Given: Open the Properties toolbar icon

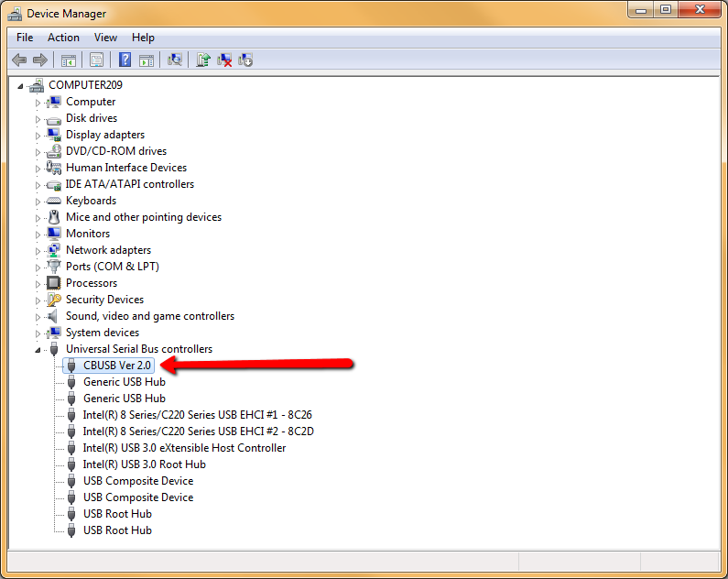Looking at the screenshot, I should click(x=96, y=60).
